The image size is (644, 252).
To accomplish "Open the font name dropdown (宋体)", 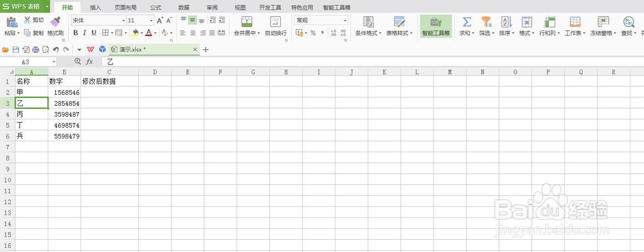I will [123, 21].
